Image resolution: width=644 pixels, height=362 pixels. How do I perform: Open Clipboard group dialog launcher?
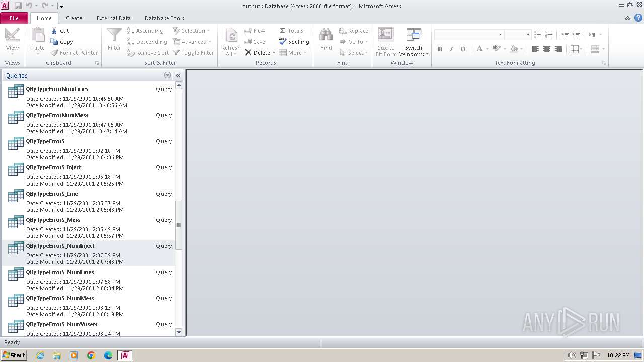(97, 63)
